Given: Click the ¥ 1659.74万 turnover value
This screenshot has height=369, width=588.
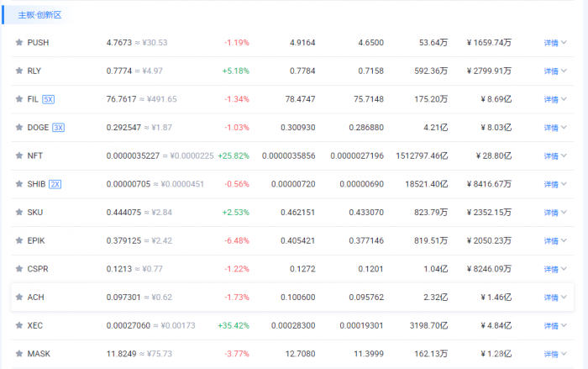Looking at the screenshot, I should [x=489, y=42].
